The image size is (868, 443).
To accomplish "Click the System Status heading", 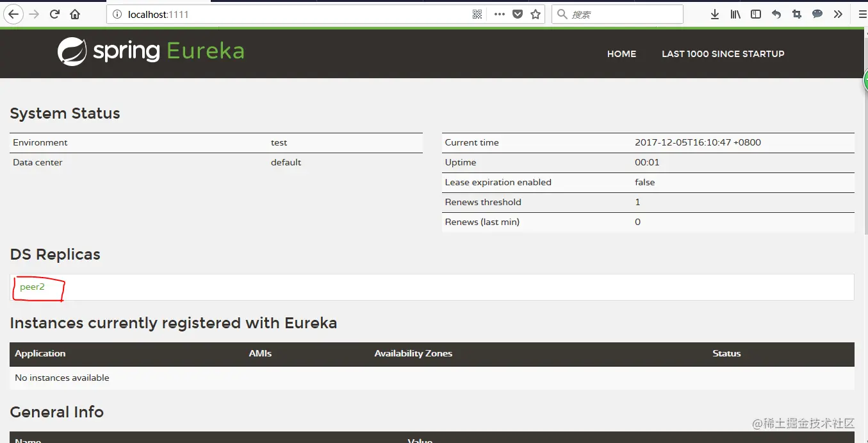I will coord(65,113).
